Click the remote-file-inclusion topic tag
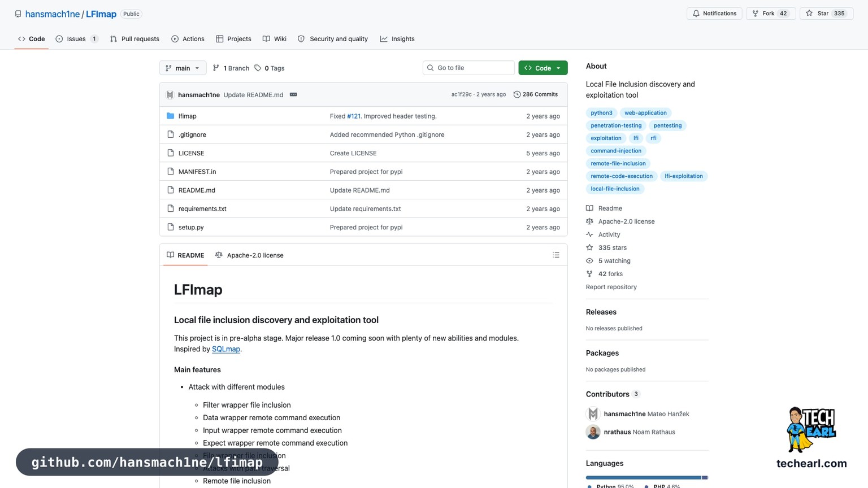 618,163
